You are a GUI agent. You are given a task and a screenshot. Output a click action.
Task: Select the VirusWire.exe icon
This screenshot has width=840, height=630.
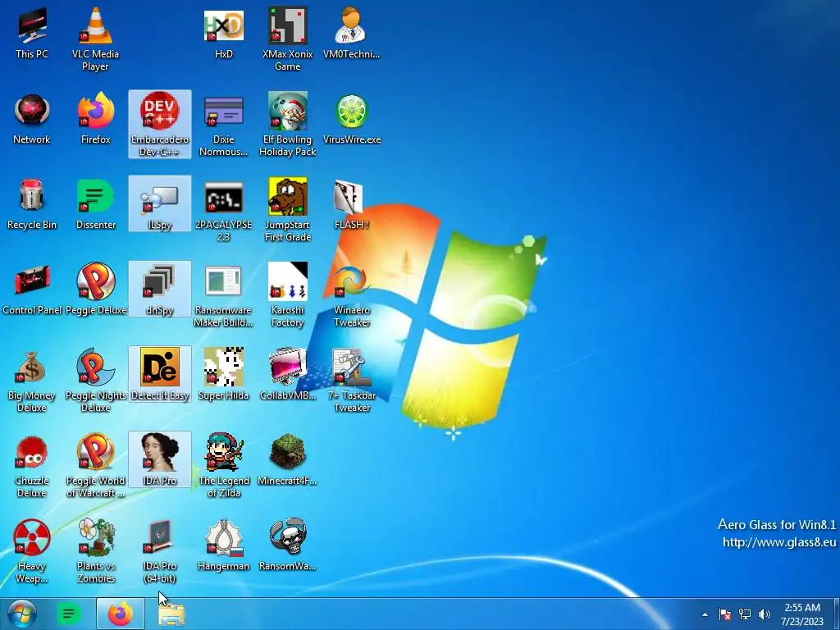351,119
